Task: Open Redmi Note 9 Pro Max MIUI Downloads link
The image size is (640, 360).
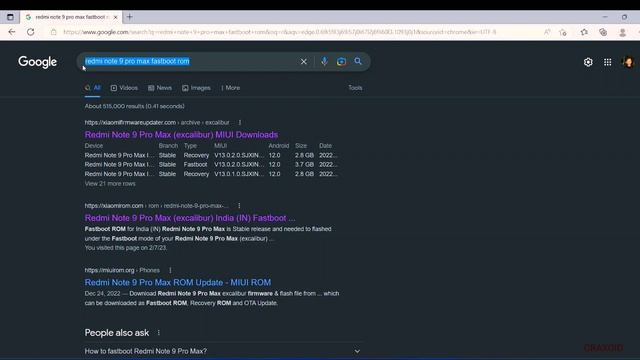Action: 181,135
